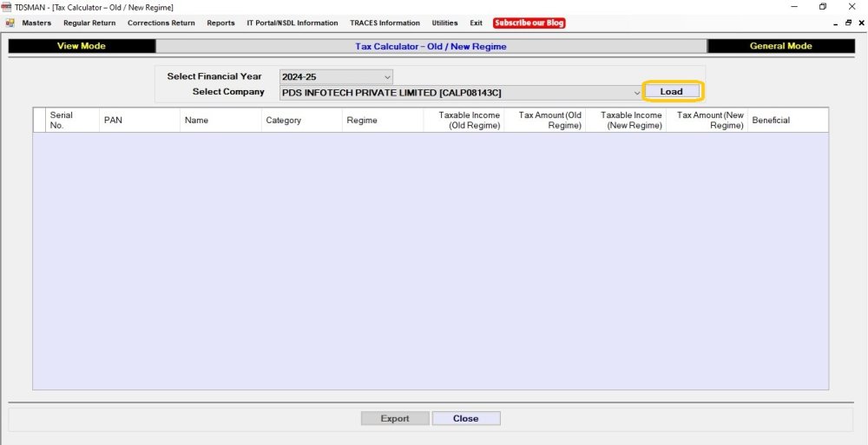Click the Category column header
The height and width of the screenshot is (445, 868).
tap(302, 120)
